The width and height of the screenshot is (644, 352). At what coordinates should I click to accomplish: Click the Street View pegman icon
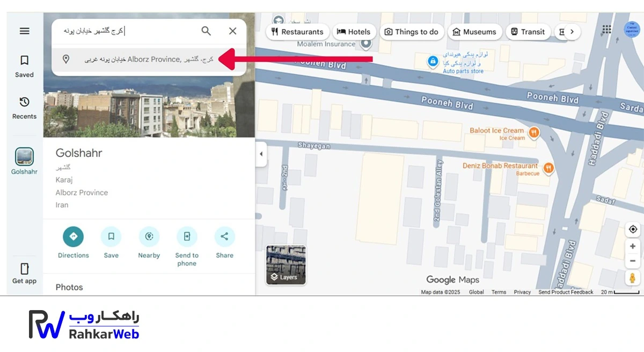pos(633,278)
